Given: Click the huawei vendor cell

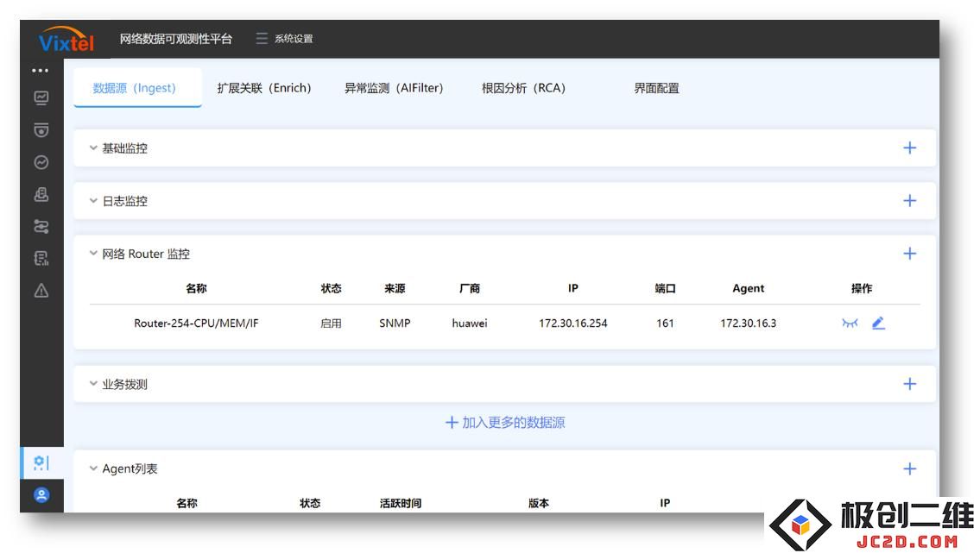Looking at the screenshot, I should click(x=470, y=324).
